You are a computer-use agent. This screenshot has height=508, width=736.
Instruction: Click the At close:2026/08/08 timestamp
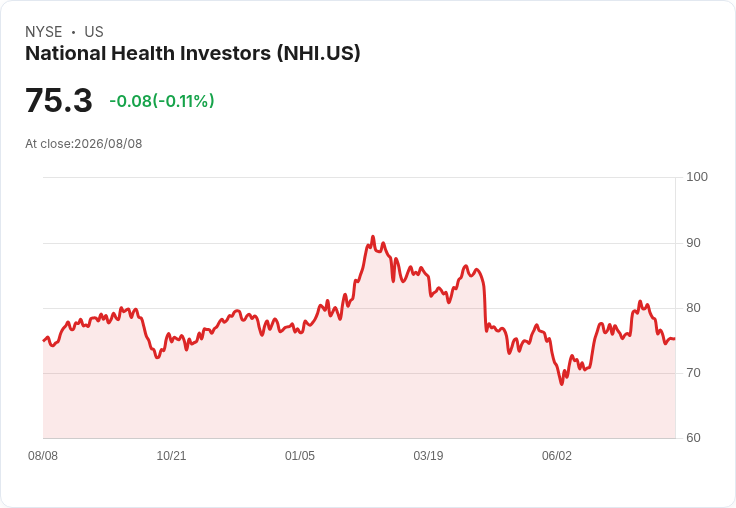click(84, 144)
